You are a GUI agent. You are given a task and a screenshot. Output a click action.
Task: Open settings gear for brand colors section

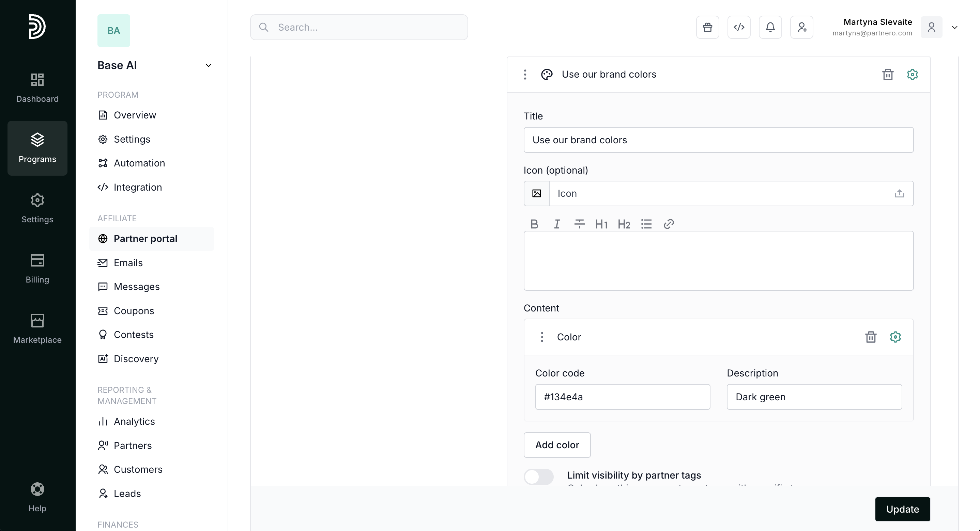[912, 75]
